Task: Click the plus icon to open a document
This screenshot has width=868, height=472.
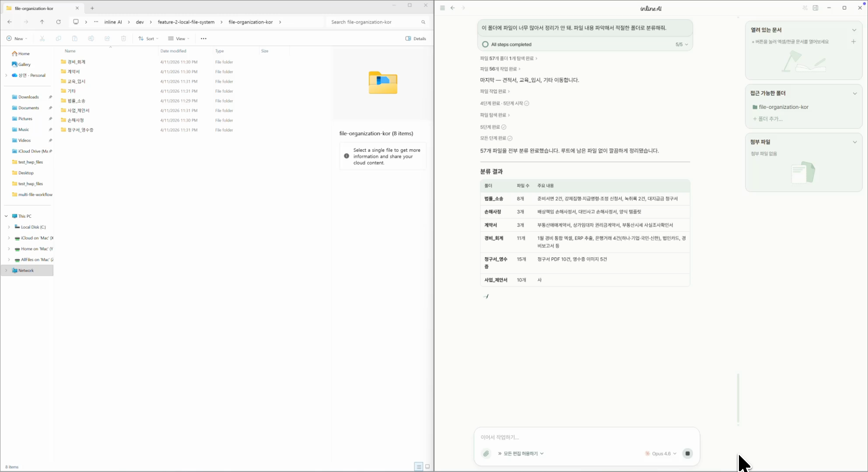Action: pos(853,42)
